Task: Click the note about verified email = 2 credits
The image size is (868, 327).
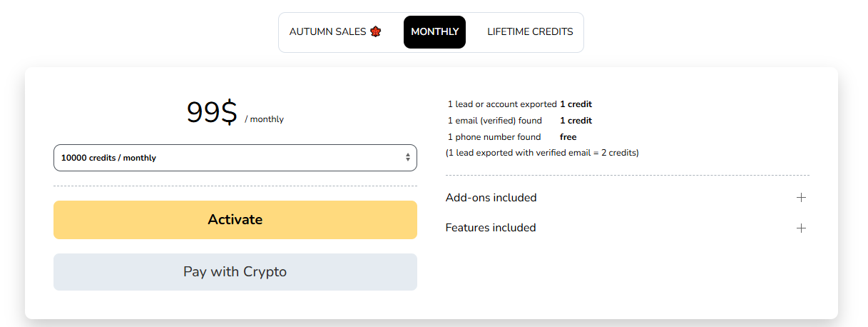Action: [x=542, y=153]
